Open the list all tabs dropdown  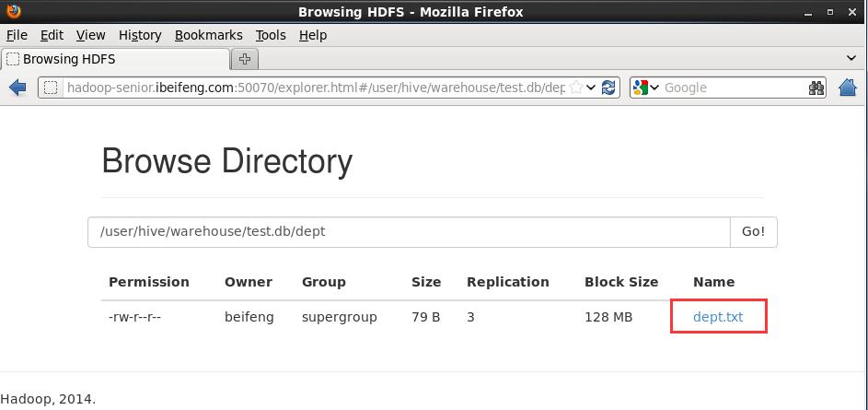click(x=851, y=58)
